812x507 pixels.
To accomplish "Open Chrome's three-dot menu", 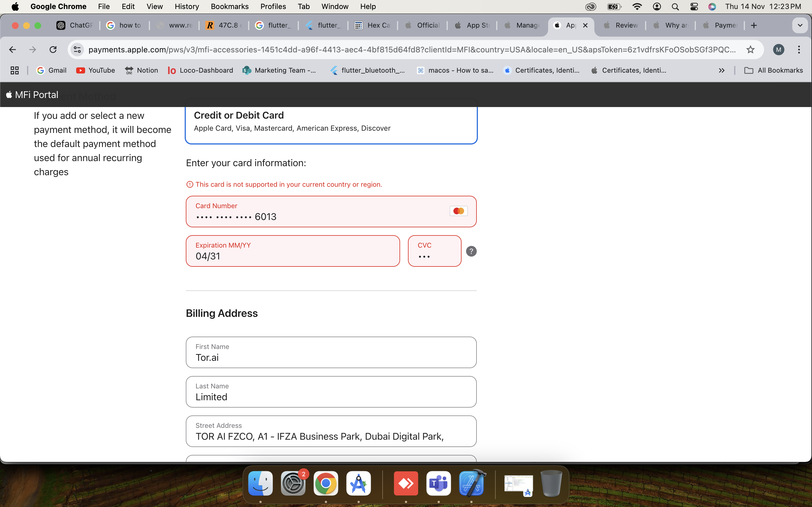I will pyautogui.click(x=799, y=50).
